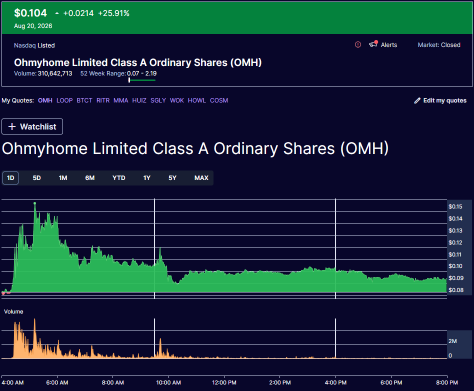The image size is (474, 391).
Task: Open the Alerts label
Action: (389, 45)
